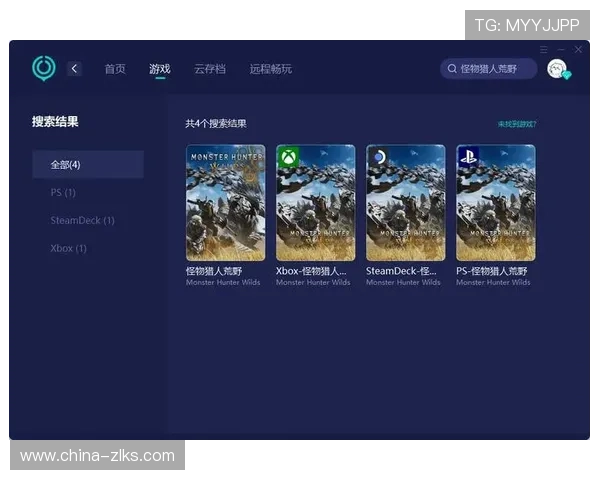Click the Steam Deck logo badge on cover
Image resolution: width=600 pixels, height=480 pixels.
point(378,157)
